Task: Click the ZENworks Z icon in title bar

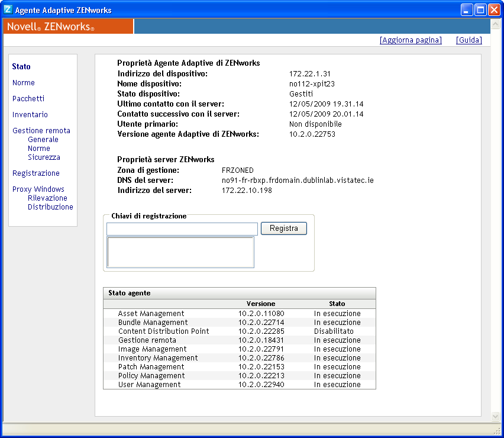Action: 8,9
